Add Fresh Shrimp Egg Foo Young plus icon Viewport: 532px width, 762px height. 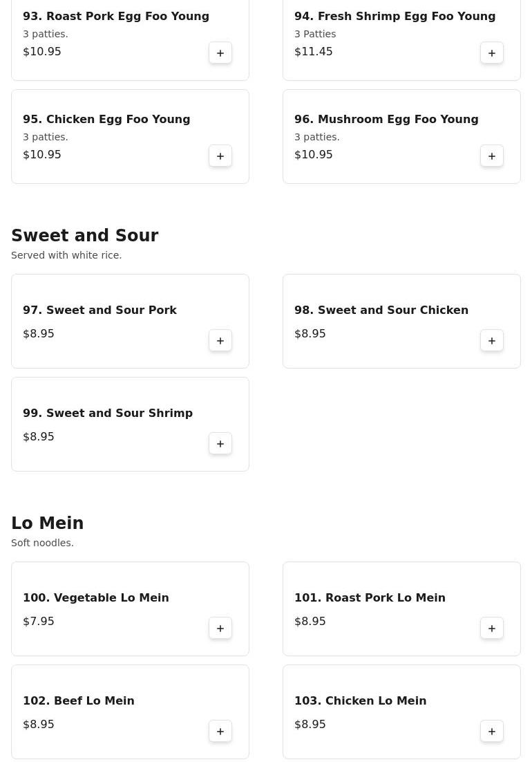492,53
